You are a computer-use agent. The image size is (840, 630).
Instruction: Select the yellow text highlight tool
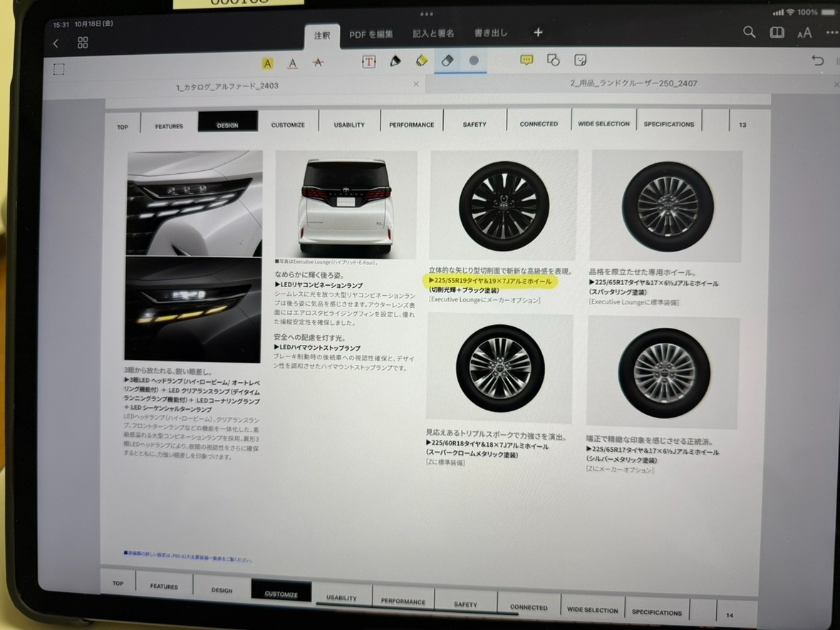(x=267, y=63)
